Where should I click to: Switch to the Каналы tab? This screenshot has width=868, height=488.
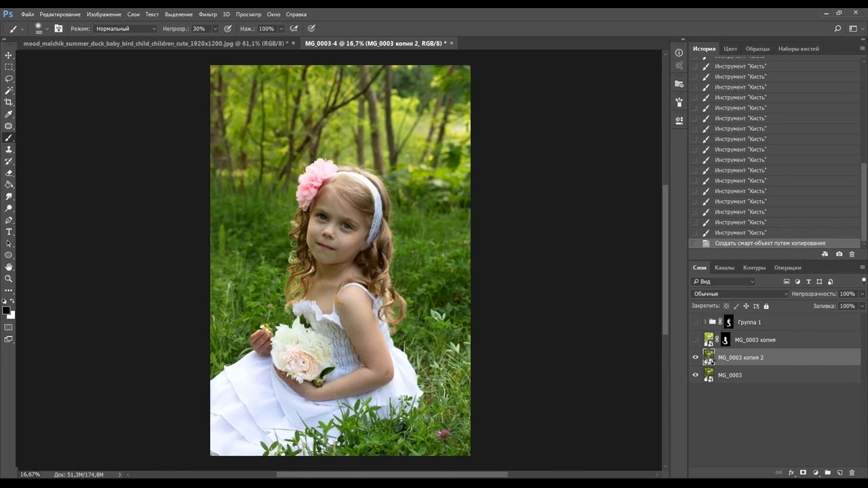point(724,268)
